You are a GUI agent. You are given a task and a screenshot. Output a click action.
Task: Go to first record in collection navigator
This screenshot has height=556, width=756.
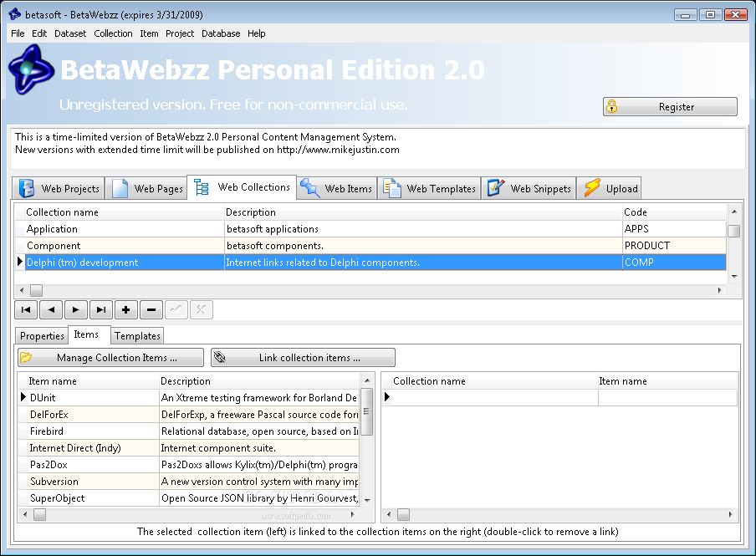pyautogui.click(x=26, y=309)
